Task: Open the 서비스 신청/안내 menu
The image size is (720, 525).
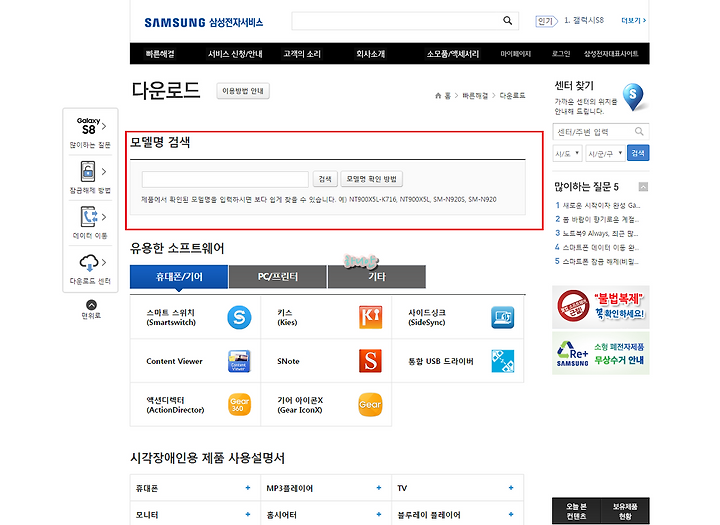Action: pos(235,54)
